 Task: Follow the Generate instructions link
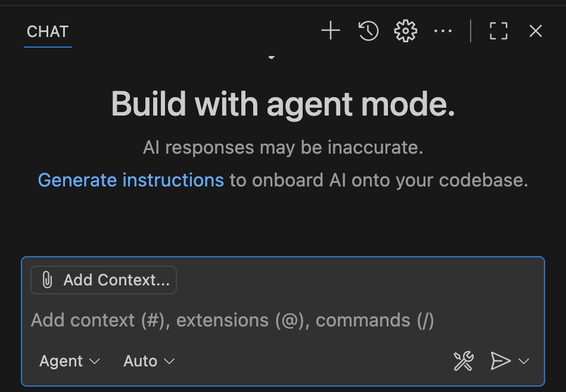coord(130,180)
